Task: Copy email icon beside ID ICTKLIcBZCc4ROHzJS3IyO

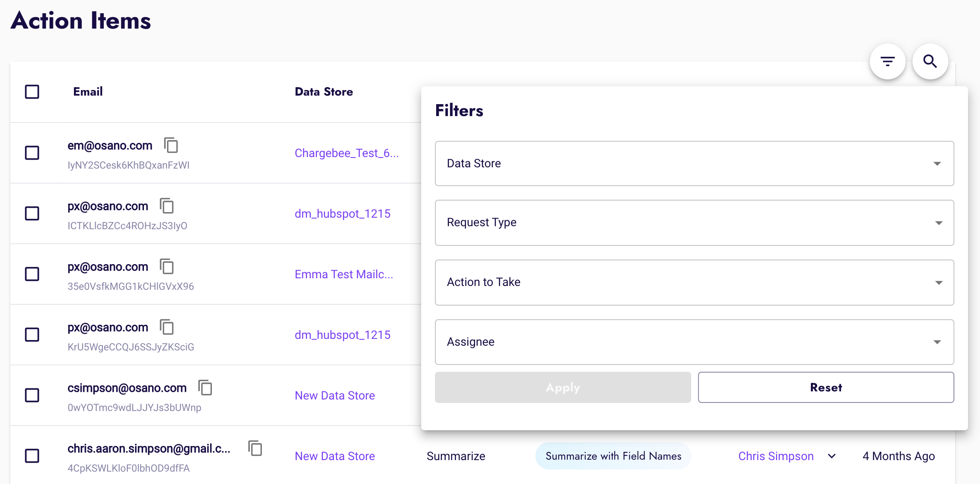Action: point(167,206)
